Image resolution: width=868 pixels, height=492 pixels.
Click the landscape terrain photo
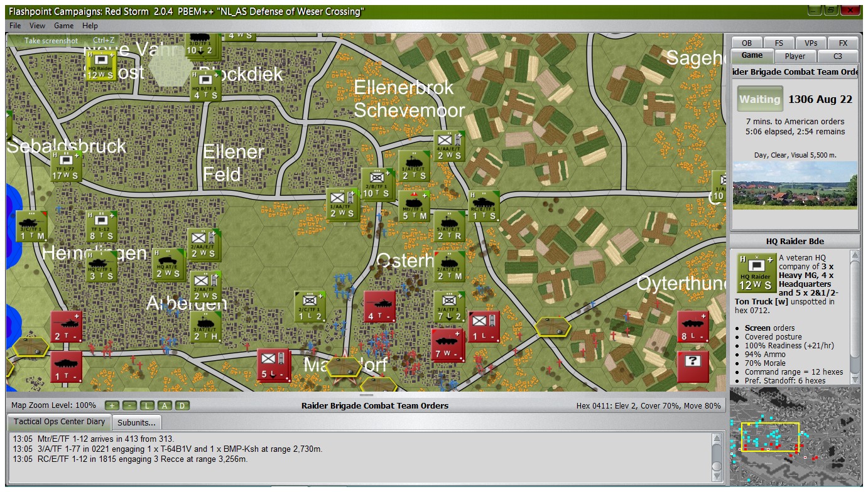point(795,185)
